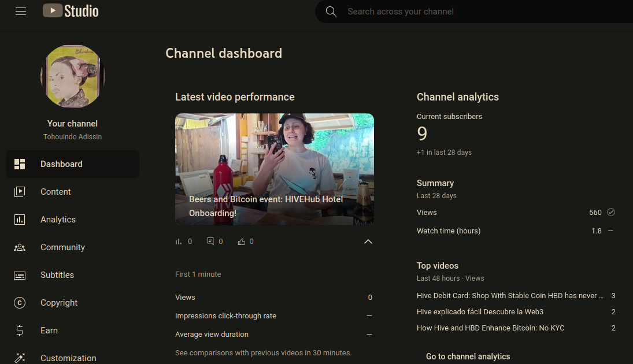The image size is (633, 364).
Task: Click the +1 in last 28 days text
Action: pos(444,152)
